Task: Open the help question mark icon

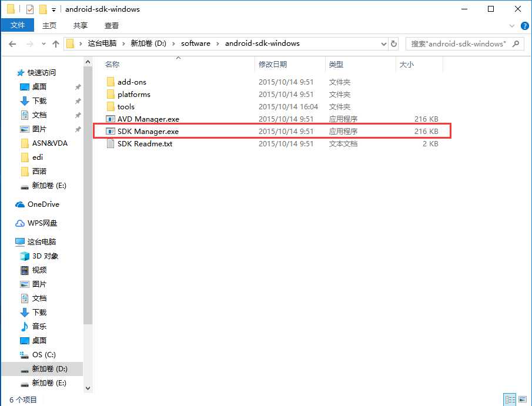Action: click(x=524, y=26)
